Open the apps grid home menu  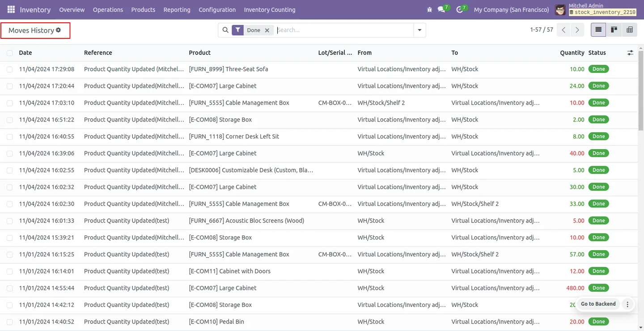point(11,9)
